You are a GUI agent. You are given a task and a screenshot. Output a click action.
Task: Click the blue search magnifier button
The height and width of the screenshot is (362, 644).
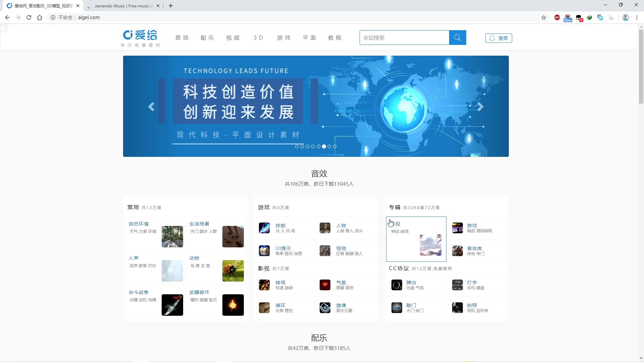tap(458, 38)
